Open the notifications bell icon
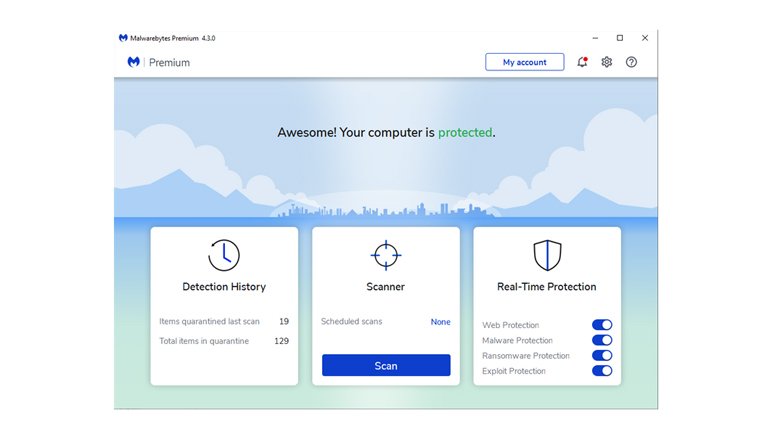Image resolution: width=770 pixels, height=434 pixels. tap(582, 62)
